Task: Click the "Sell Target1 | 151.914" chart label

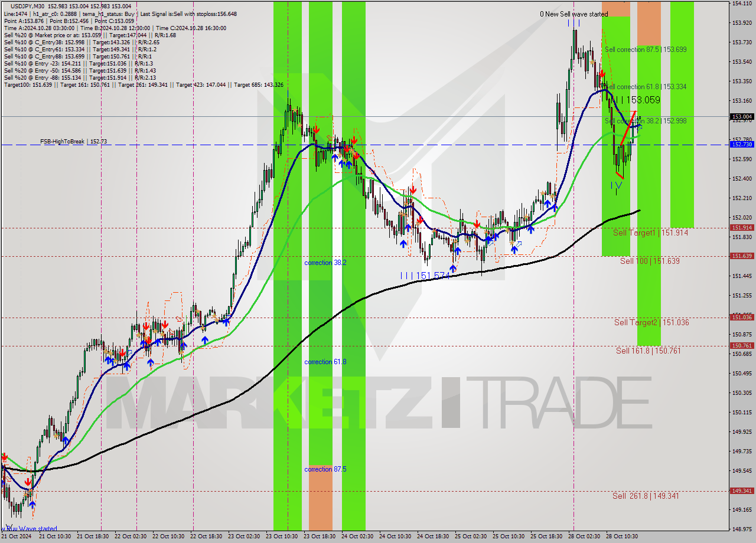Action: (x=650, y=233)
